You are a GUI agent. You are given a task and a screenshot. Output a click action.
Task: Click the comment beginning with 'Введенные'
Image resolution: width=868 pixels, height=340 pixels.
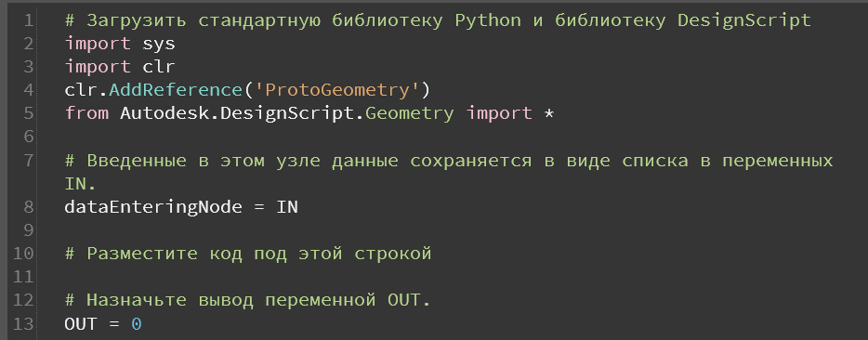(x=449, y=161)
